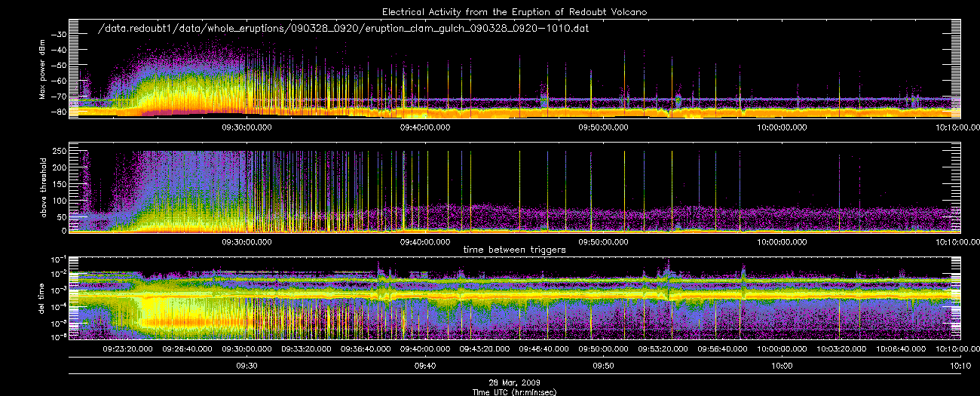Click the '-40' tick on Max power axis
The image size is (980, 396).
(60, 51)
